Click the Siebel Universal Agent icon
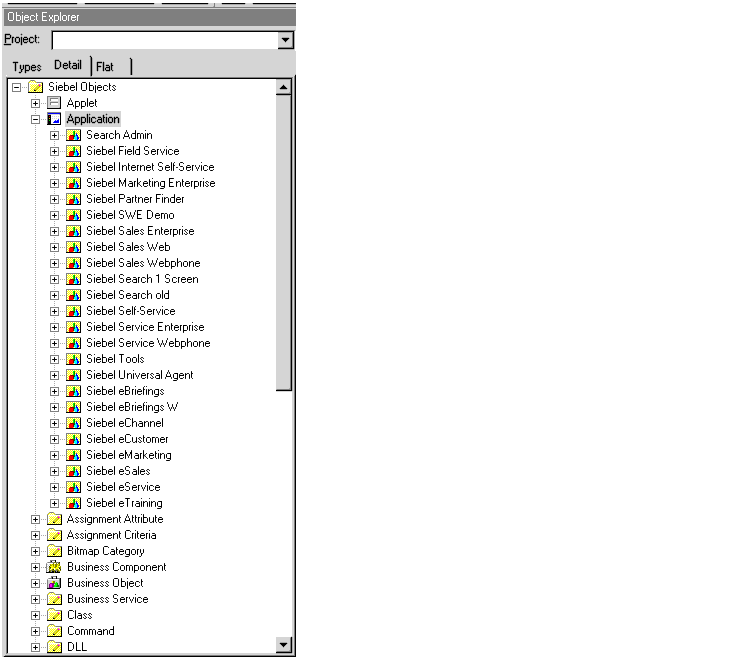Viewport: 750px width, 657px height. [73, 375]
